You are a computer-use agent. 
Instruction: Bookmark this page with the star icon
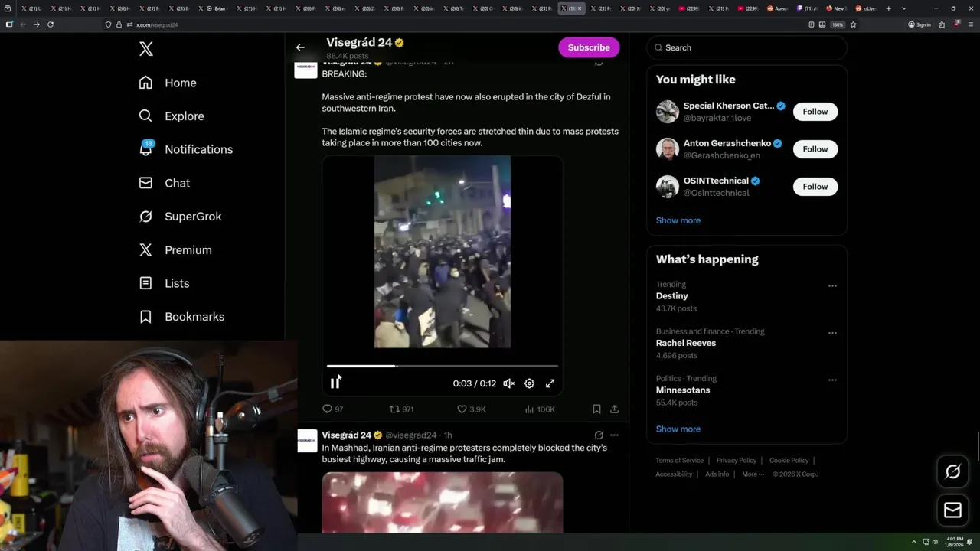click(853, 24)
